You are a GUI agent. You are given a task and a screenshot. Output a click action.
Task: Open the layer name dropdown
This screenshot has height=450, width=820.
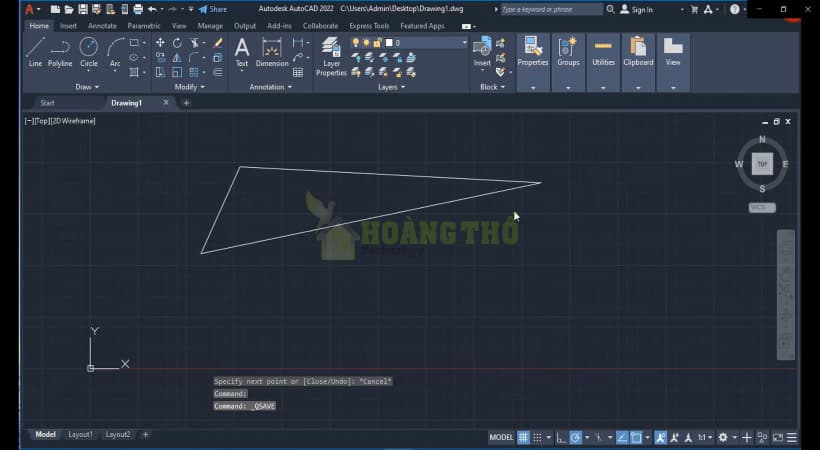pyautogui.click(x=464, y=42)
